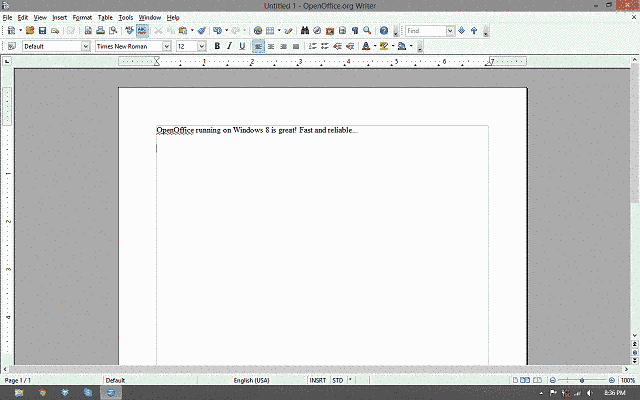
Task: Click STD selection mode in status bar
Action: click(338, 380)
